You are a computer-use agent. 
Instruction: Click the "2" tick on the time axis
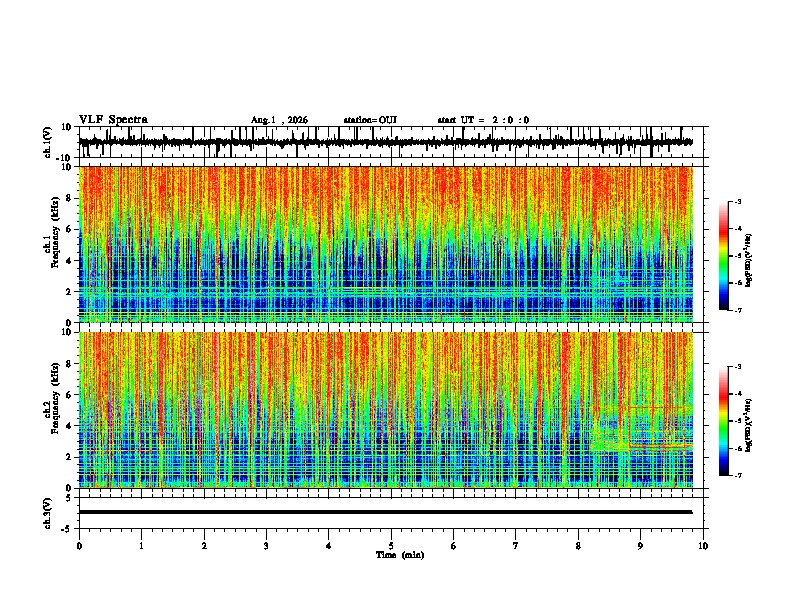tap(204, 546)
